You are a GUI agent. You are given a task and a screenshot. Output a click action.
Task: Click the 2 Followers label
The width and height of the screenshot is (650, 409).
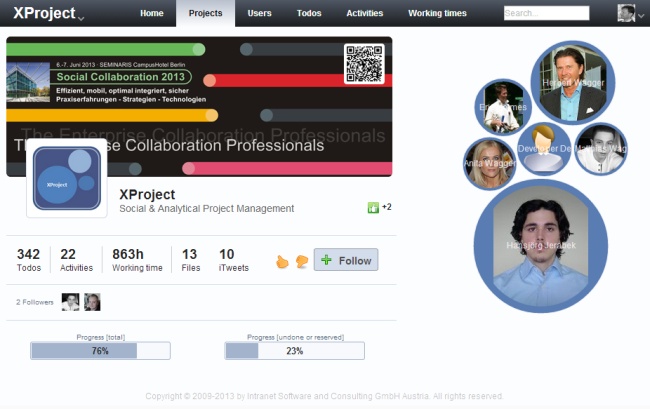tap(35, 302)
